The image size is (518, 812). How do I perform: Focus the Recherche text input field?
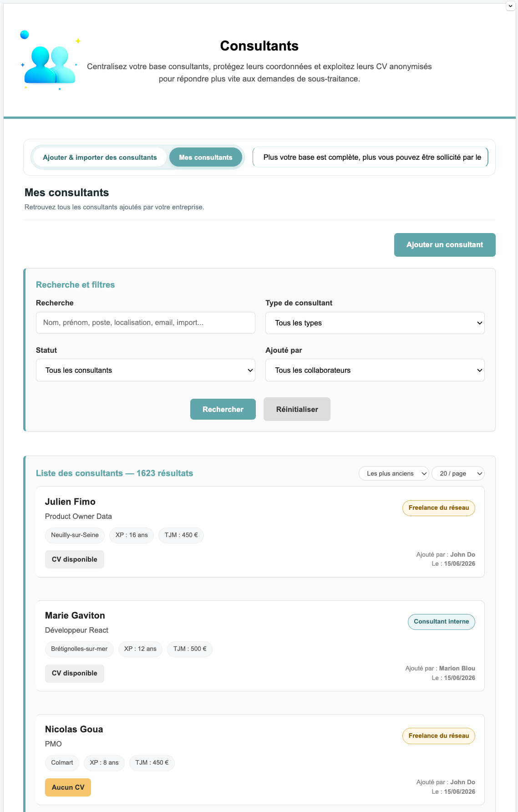146,323
